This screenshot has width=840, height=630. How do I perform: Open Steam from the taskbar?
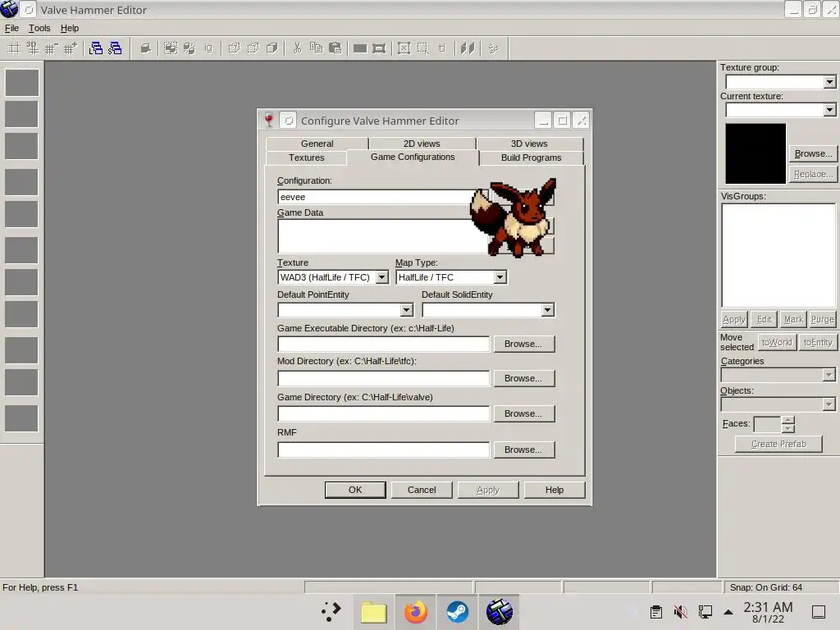(x=458, y=612)
